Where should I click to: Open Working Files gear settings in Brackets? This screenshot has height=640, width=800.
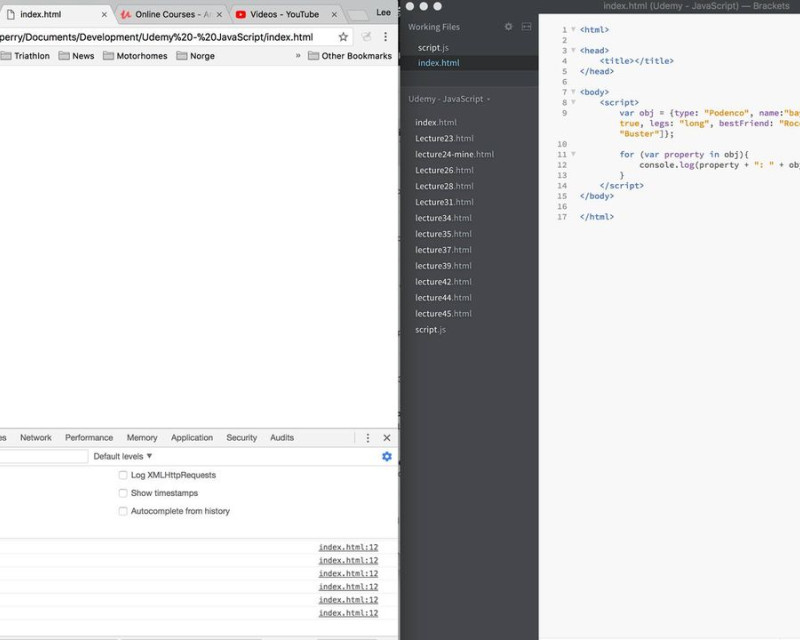[508, 27]
